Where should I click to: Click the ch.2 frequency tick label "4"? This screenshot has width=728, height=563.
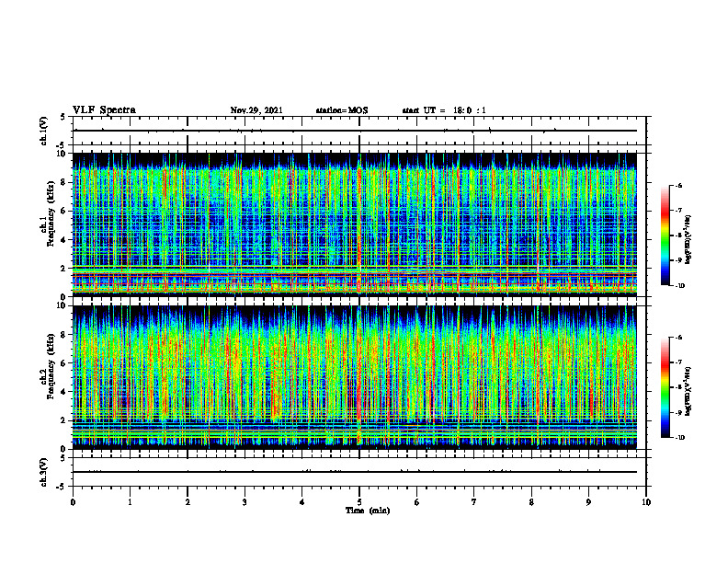(64, 392)
